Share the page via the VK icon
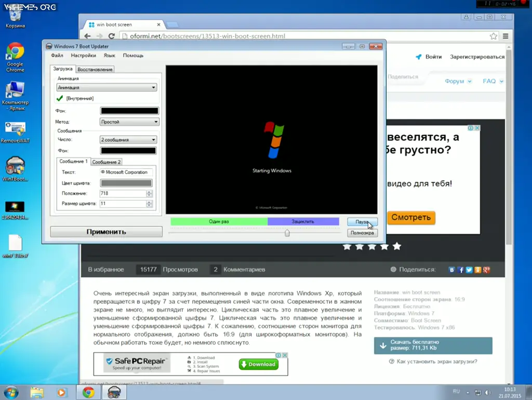The width and height of the screenshot is (532, 400). [451, 270]
